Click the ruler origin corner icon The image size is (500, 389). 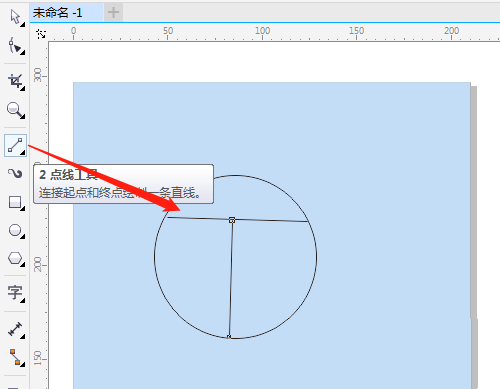click(x=41, y=34)
